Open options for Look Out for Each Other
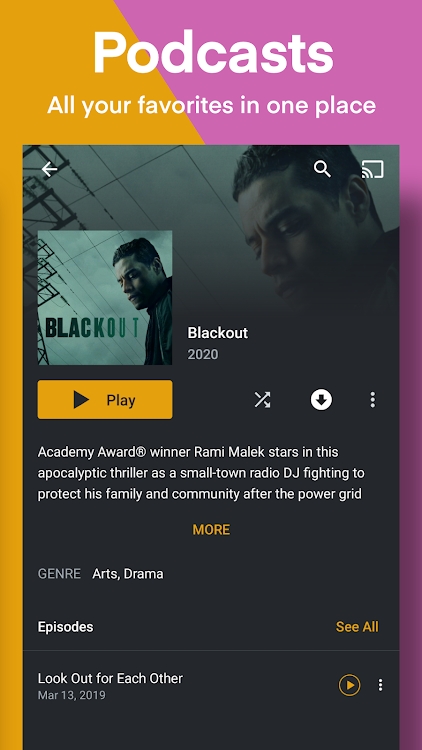Screen dimensions: 422x750 (x=380, y=685)
